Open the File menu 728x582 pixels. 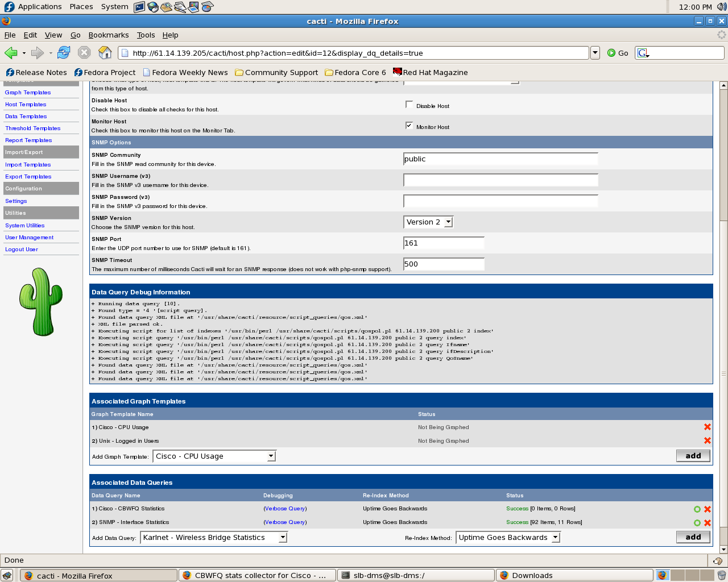[10, 35]
